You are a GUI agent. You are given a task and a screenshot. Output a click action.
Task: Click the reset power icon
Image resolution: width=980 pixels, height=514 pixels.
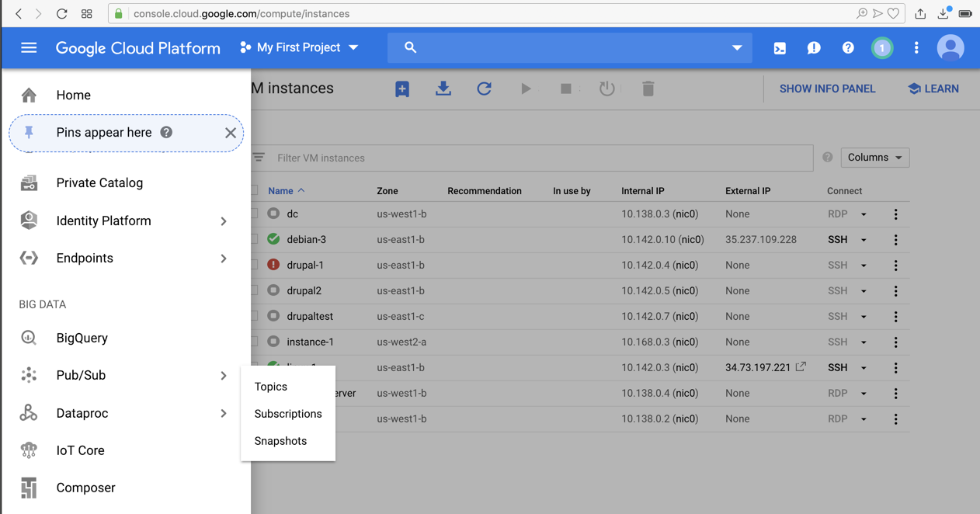607,89
